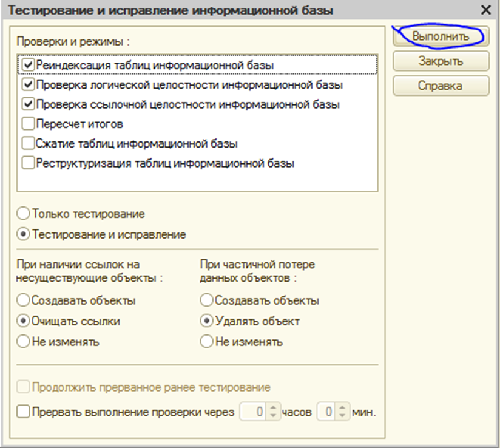Check Реструктуризация таблиц информационной базы
The width and height of the screenshot is (500, 448).
pos(28,163)
